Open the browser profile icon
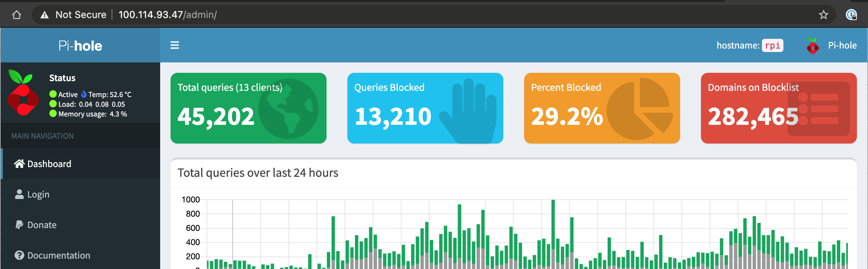This screenshot has height=269, width=868. click(x=851, y=15)
